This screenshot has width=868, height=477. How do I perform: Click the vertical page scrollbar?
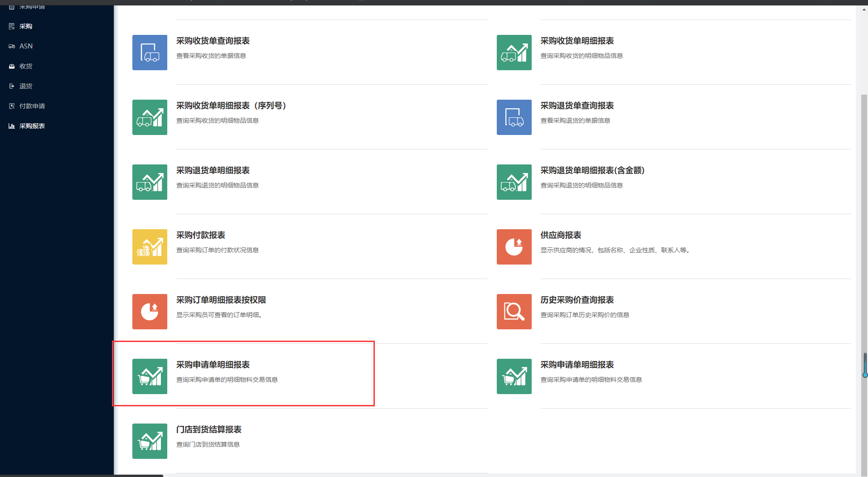(864, 285)
